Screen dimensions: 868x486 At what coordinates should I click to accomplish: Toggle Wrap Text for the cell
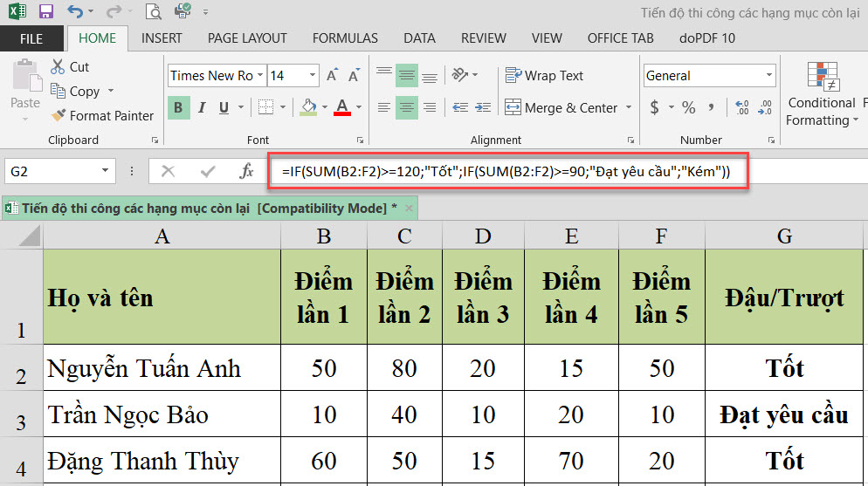click(x=544, y=76)
